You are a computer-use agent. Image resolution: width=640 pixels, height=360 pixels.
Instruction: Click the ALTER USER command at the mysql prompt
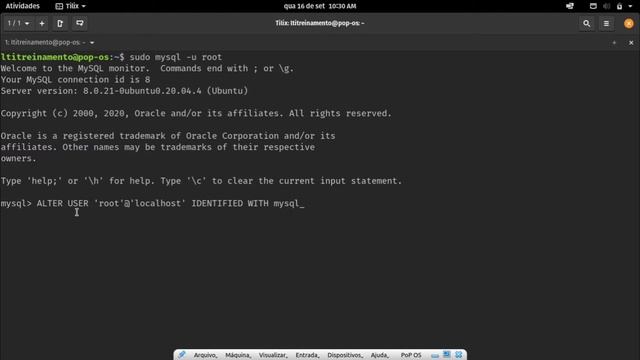point(168,203)
